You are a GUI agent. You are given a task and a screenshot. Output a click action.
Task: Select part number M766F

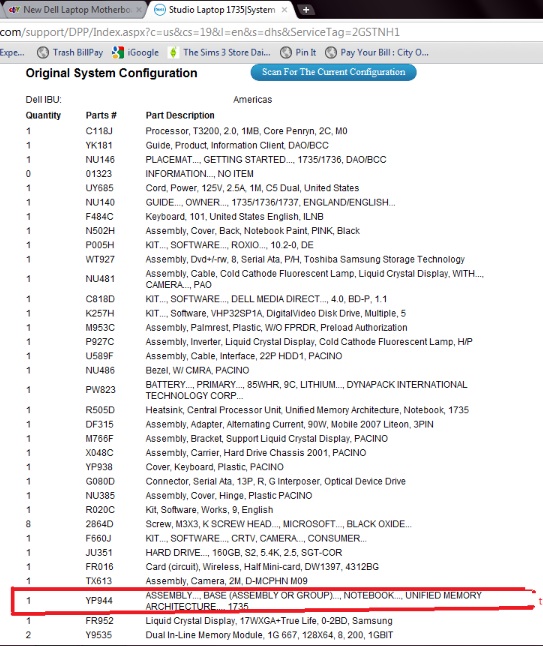99,439
